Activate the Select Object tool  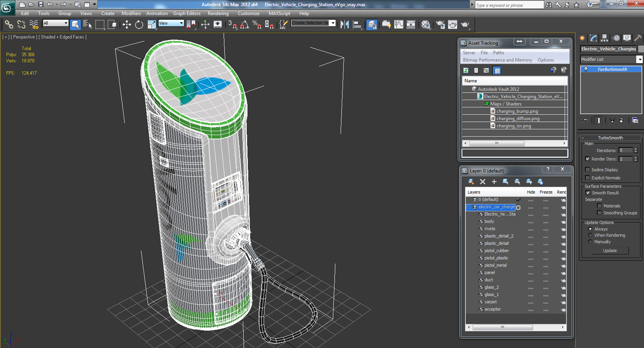(x=75, y=24)
